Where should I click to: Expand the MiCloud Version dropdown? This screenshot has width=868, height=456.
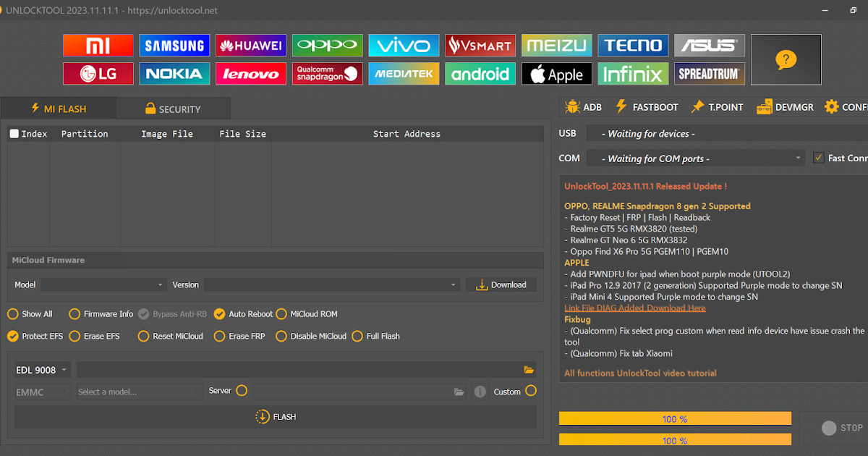[332, 285]
